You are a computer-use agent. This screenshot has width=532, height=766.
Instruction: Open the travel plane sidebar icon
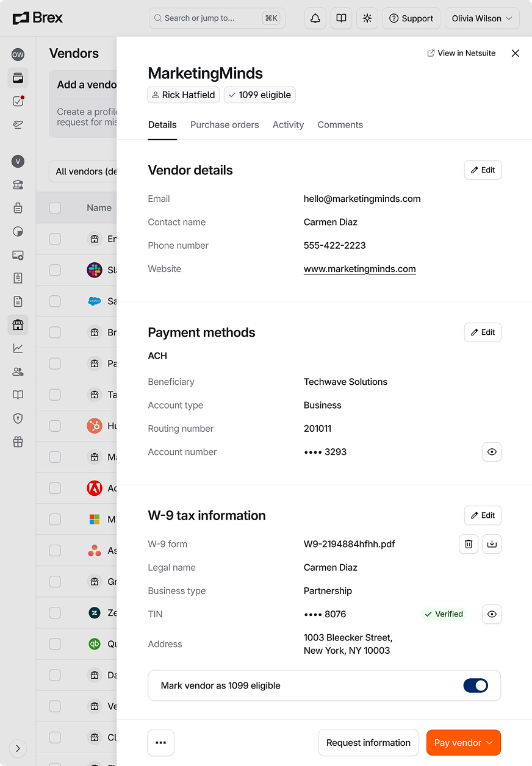click(x=18, y=124)
